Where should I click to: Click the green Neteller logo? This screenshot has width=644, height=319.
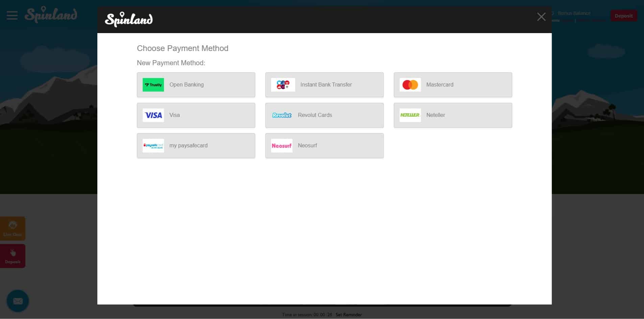point(410,115)
